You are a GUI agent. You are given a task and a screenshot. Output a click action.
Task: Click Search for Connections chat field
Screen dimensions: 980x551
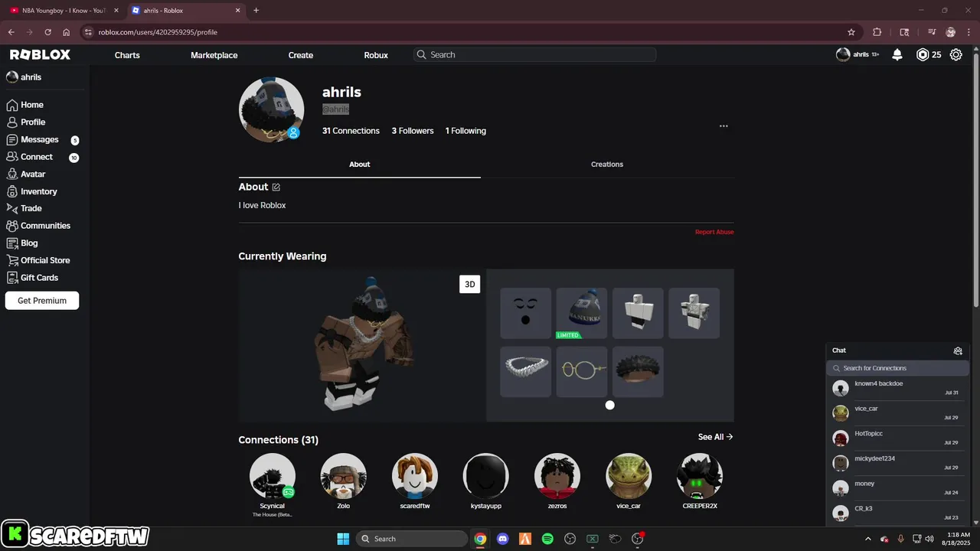click(897, 368)
